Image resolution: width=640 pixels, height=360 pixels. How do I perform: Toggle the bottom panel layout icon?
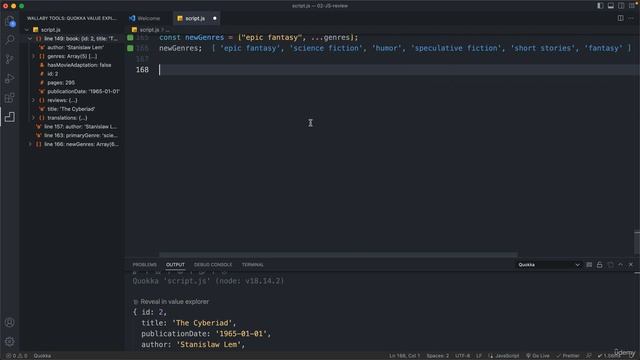611,6
